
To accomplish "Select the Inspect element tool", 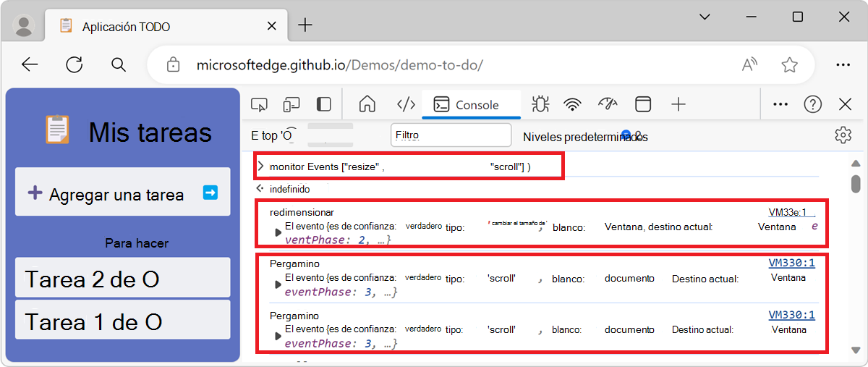I will (x=259, y=105).
